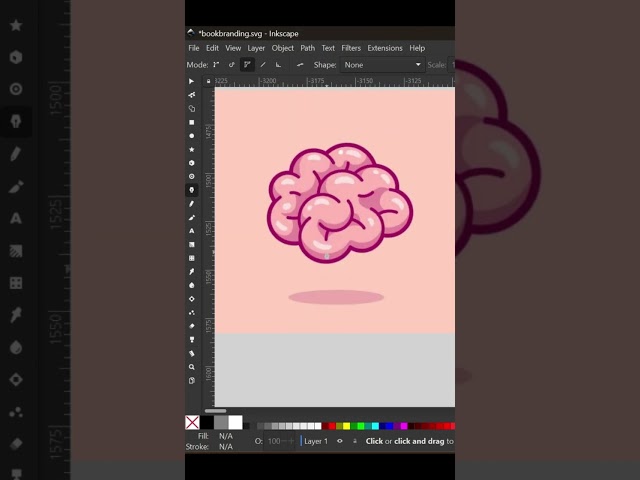640x480 pixels.
Task: Open the Filters menu
Action: (351, 48)
